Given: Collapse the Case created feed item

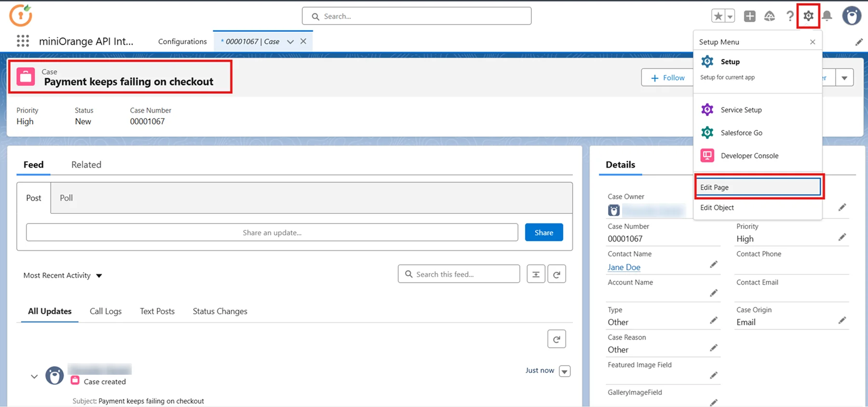Looking at the screenshot, I should 34,376.
